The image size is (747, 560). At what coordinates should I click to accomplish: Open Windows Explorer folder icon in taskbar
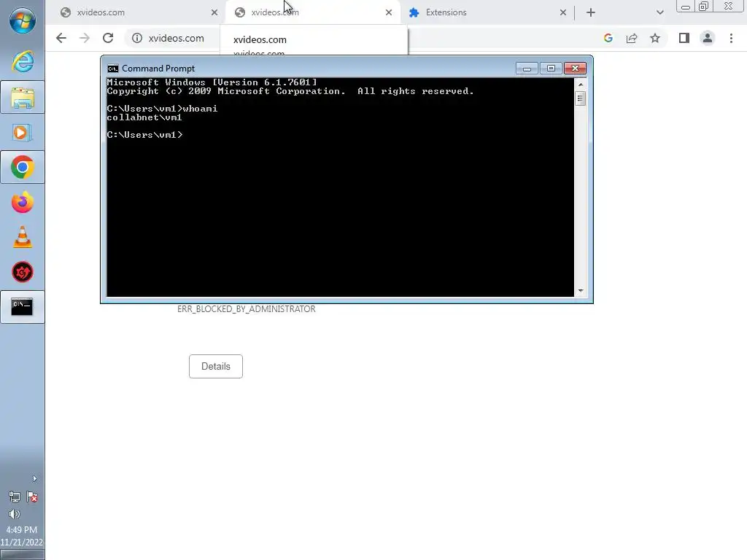[x=23, y=98]
